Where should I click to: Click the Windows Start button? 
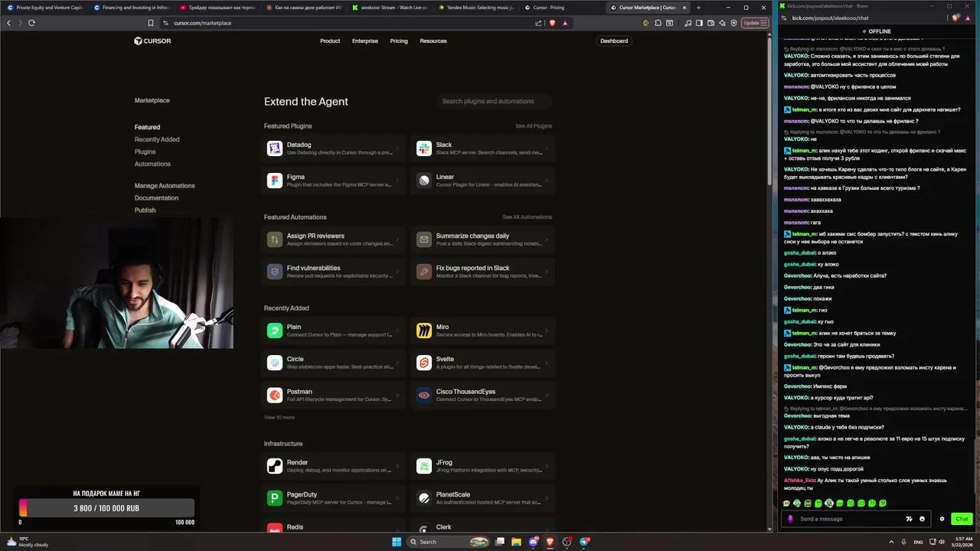397,542
